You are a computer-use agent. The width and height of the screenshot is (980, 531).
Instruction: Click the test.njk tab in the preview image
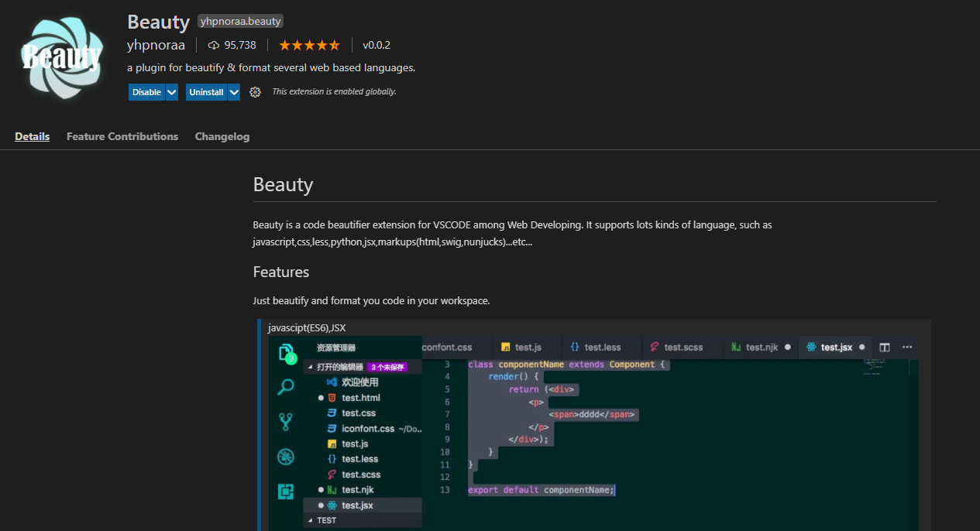760,347
